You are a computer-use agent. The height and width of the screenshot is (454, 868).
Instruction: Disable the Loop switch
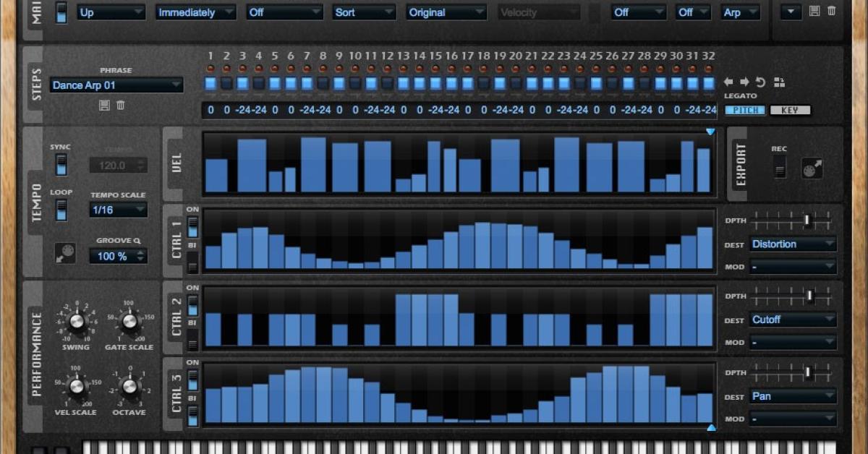tap(61, 210)
